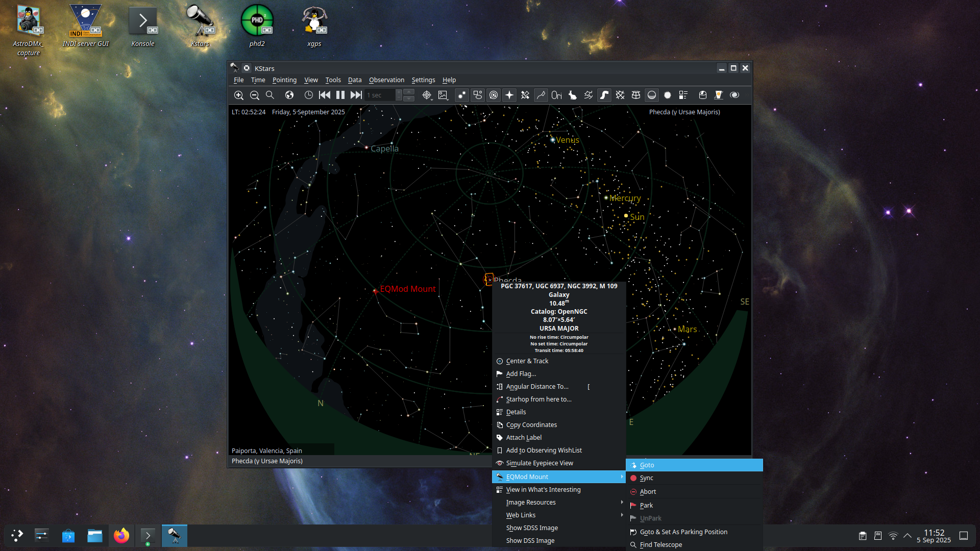Expand Web Links submenu

click(559, 515)
